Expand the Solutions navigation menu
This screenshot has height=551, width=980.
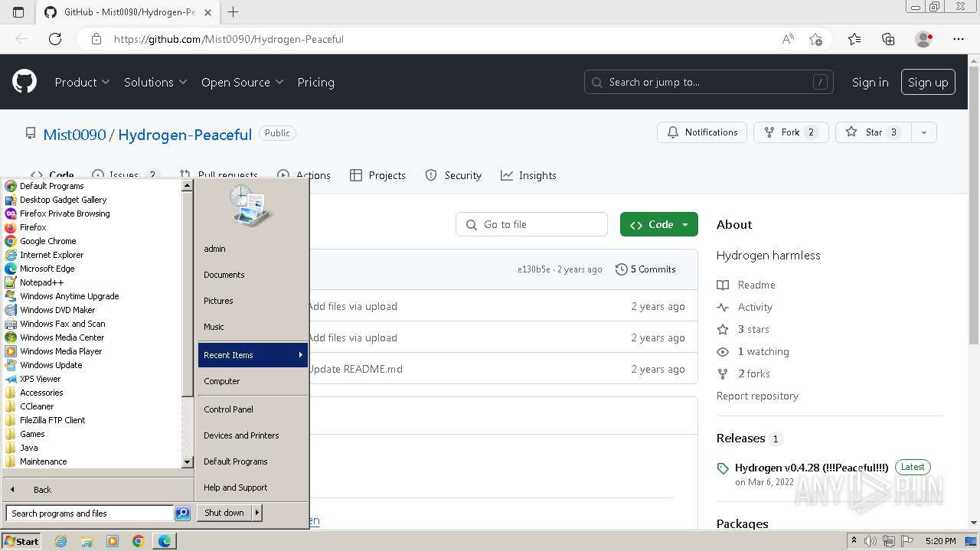point(156,82)
